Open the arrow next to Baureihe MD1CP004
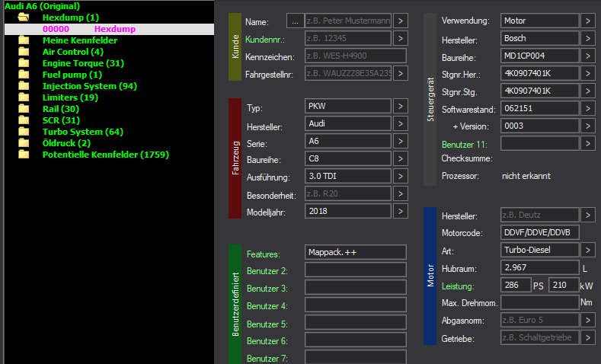Viewport: 601px width, 364px height. point(587,56)
